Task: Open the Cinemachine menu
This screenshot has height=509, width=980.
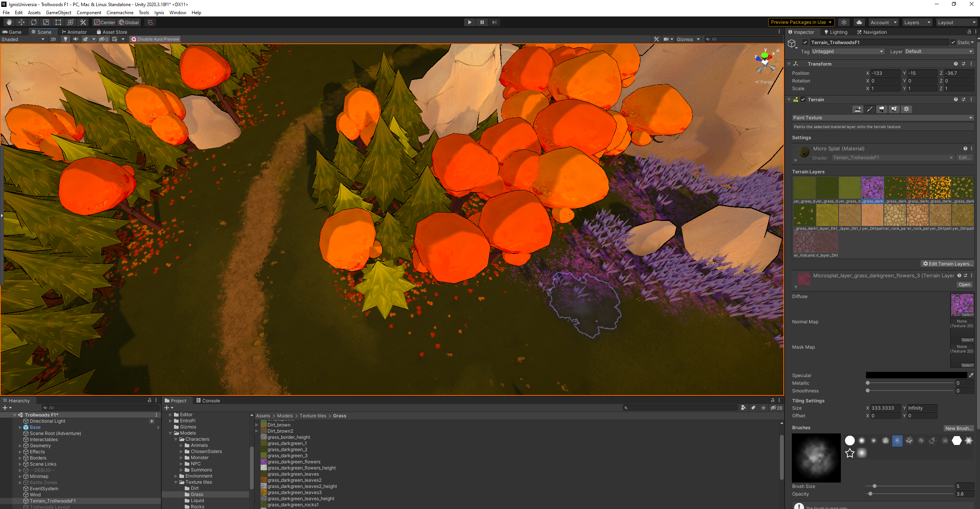Action: [120, 12]
